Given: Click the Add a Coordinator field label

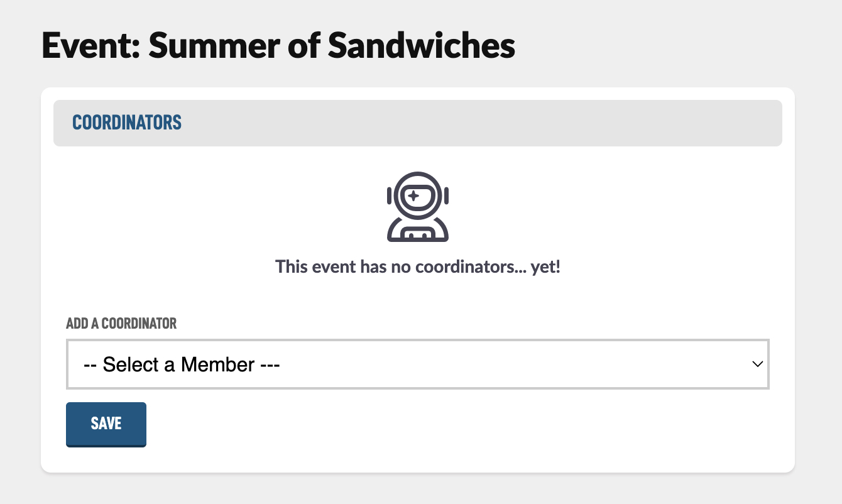Looking at the screenshot, I should 121,324.
